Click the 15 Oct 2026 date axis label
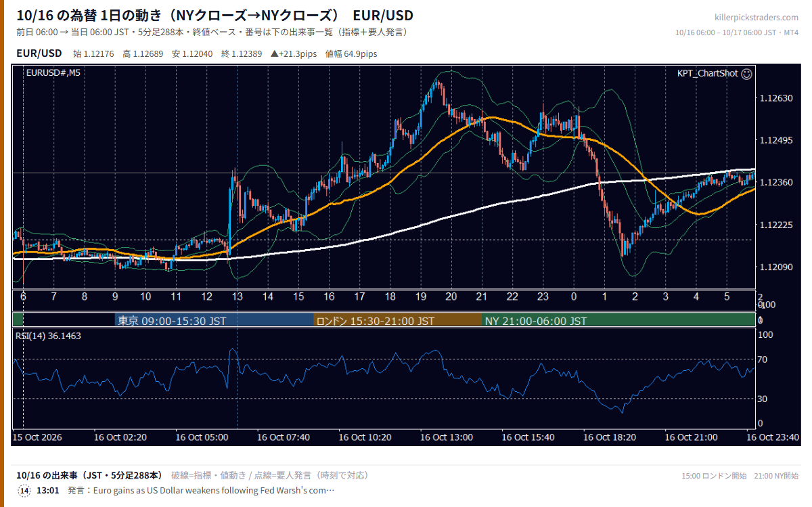The height and width of the screenshot is (507, 812). pos(38,437)
